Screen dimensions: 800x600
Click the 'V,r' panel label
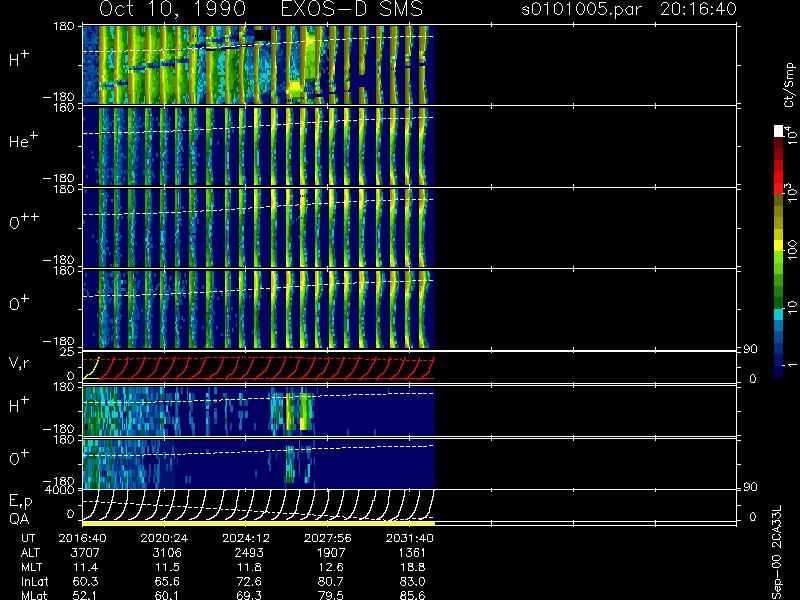[19, 363]
